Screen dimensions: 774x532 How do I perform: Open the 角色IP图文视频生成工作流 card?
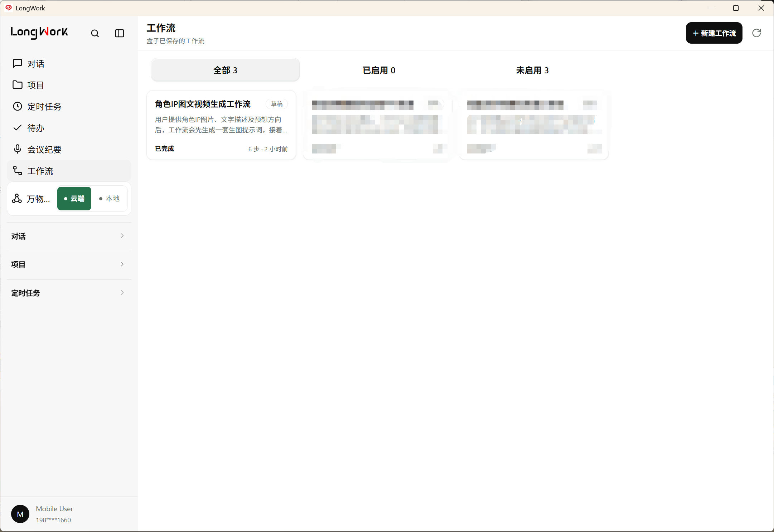[221, 125]
